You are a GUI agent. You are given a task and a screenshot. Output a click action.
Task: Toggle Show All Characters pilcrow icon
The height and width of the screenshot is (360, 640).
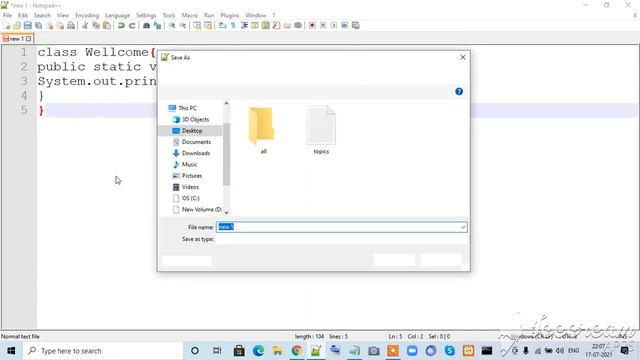[x=233, y=25]
